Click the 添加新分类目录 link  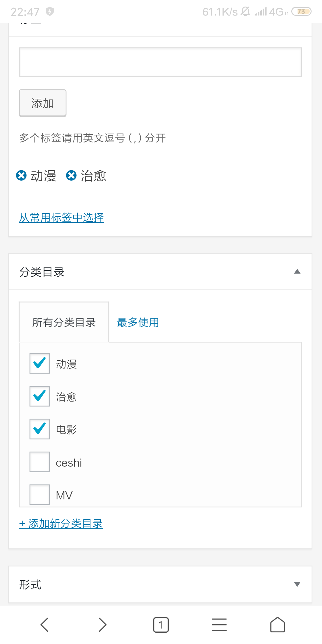[61, 524]
